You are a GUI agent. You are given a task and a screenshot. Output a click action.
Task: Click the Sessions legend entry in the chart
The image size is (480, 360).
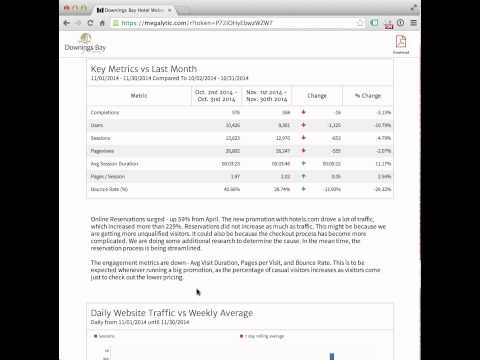104,336
